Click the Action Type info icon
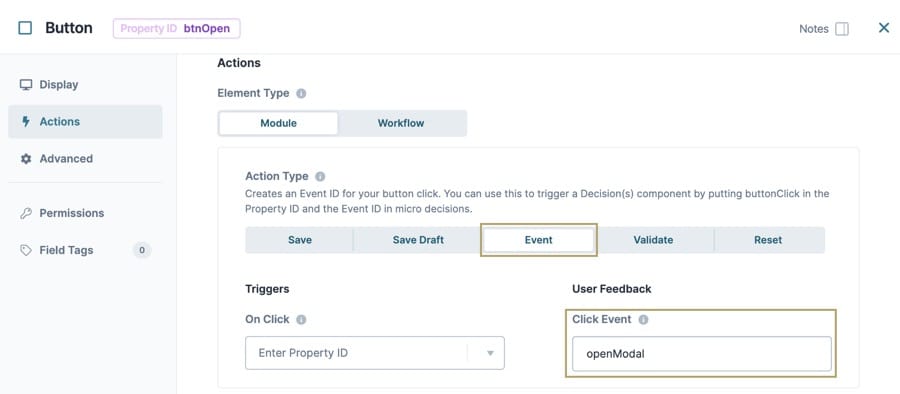 [x=320, y=176]
